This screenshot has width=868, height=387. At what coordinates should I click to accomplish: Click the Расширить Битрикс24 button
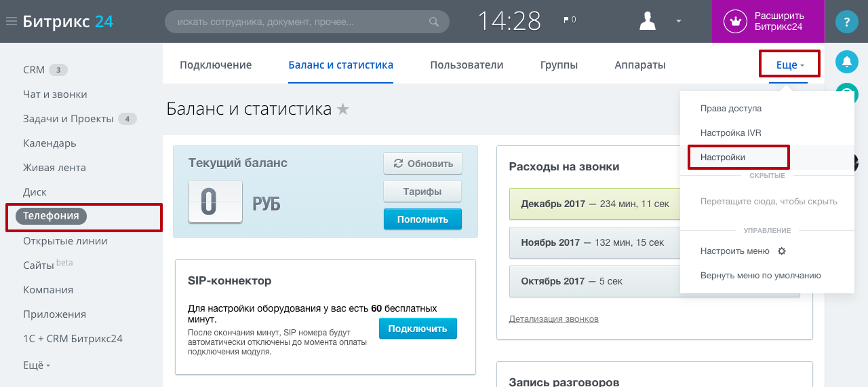coord(768,21)
